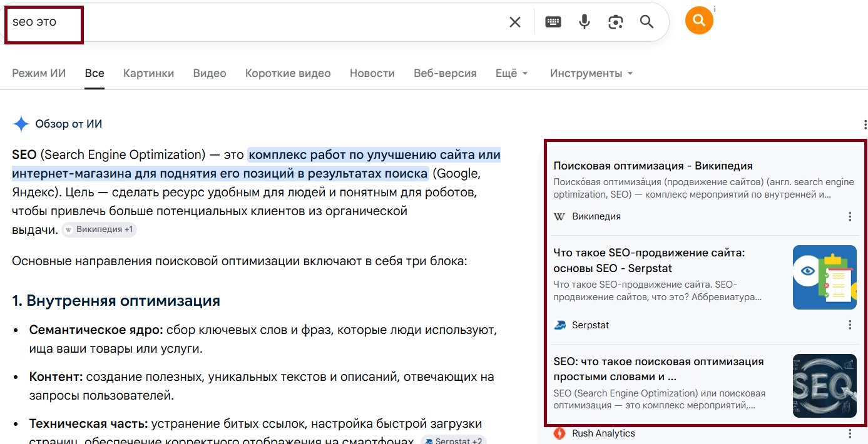Click the orange round search extension button
Viewport: 868px width, 444px height.
(699, 21)
